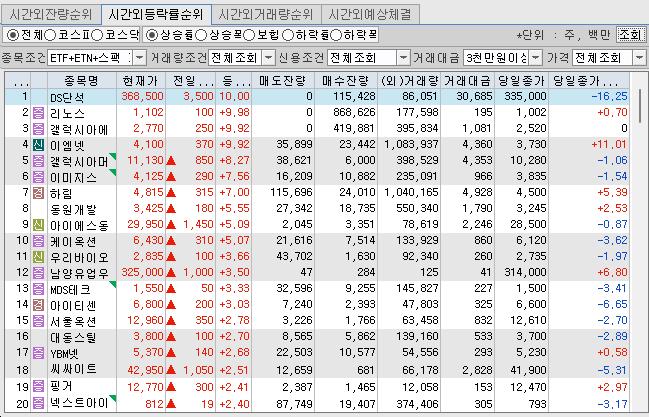Switch to the 시간외등락률순위 tab
649x417 pixels.
coord(156,15)
